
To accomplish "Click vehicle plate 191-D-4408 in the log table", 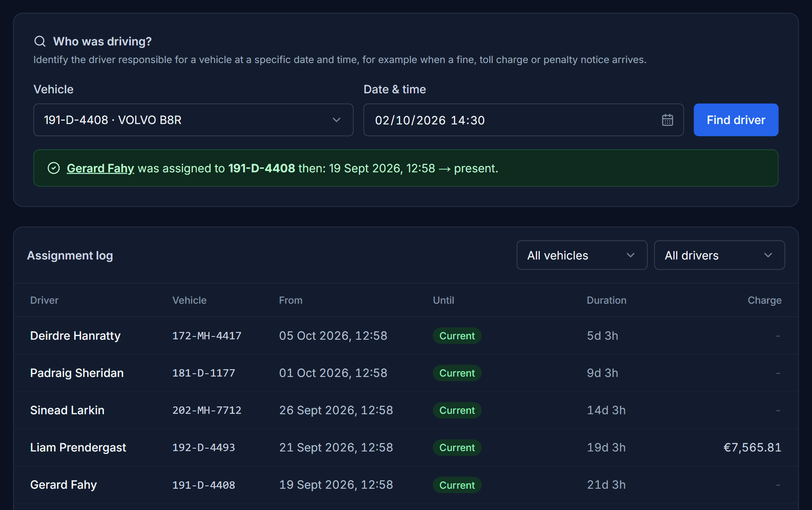I will 203,485.
